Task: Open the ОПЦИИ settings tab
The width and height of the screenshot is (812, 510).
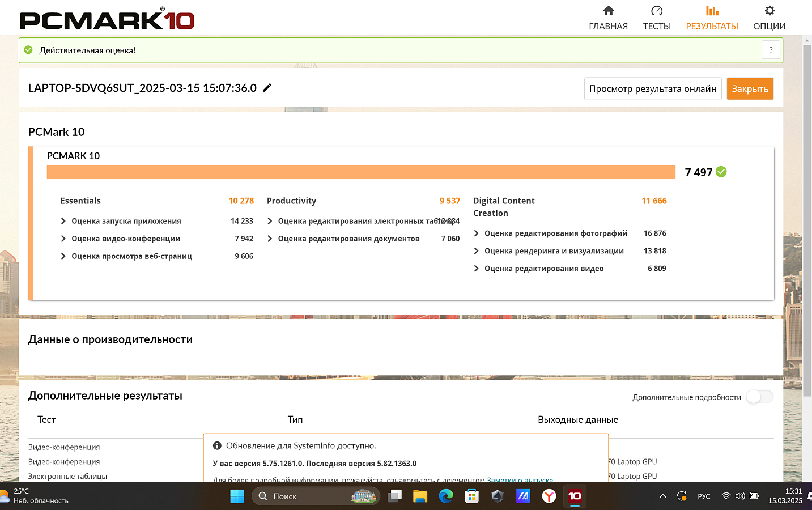Action: click(x=769, y=18)
